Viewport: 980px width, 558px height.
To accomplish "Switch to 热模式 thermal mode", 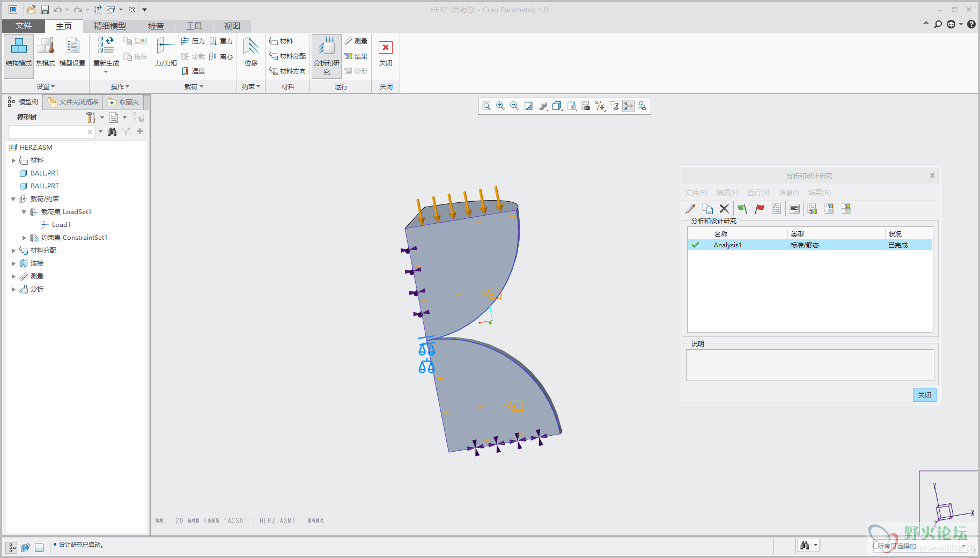I will [46, 53].
